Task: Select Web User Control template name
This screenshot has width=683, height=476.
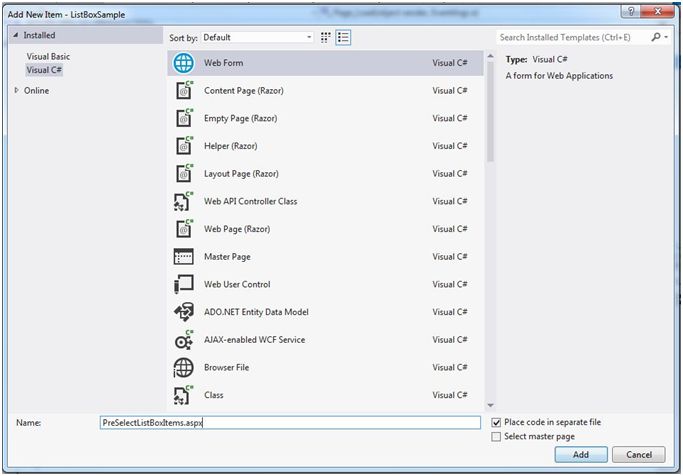Action: pyautogui.click(x=237, y=284)
